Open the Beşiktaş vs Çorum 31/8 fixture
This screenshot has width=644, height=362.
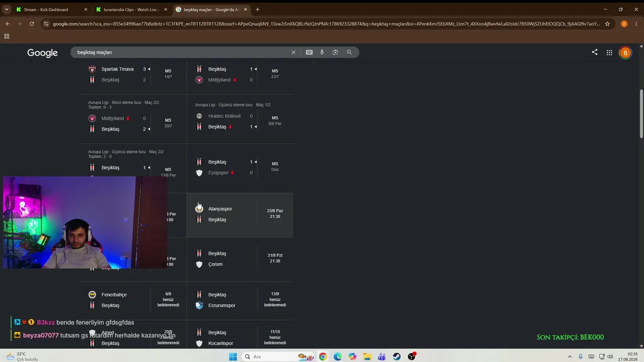tap(240, 259)
